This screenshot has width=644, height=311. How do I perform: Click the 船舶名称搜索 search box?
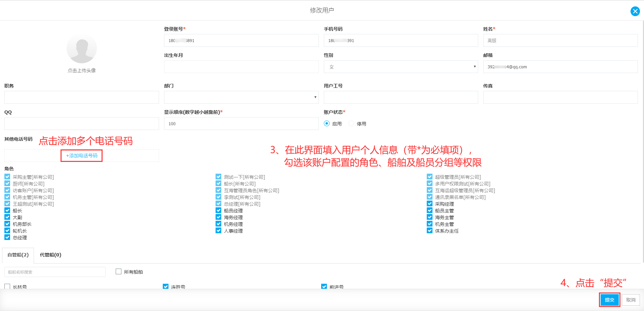pos(55,272)
